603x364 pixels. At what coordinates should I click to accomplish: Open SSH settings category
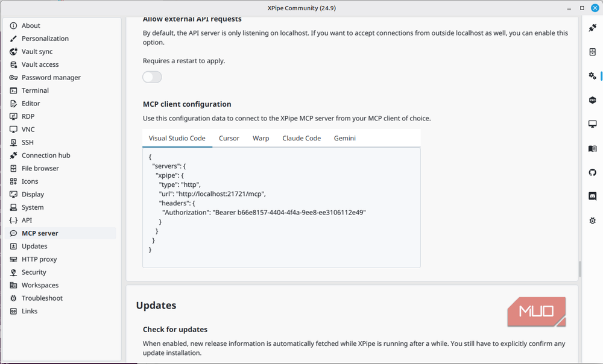pos(61,143)
